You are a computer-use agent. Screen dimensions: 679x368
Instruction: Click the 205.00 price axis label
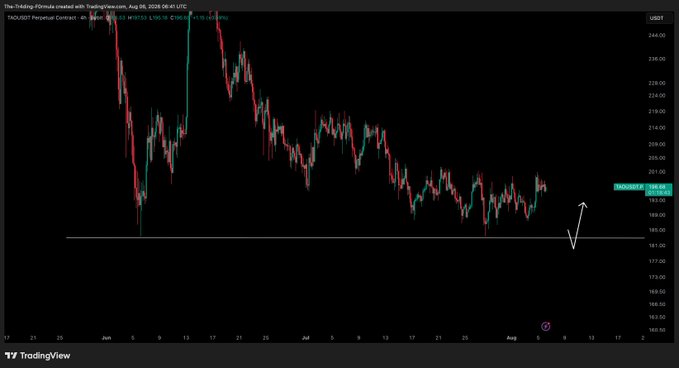click(656, 158)
